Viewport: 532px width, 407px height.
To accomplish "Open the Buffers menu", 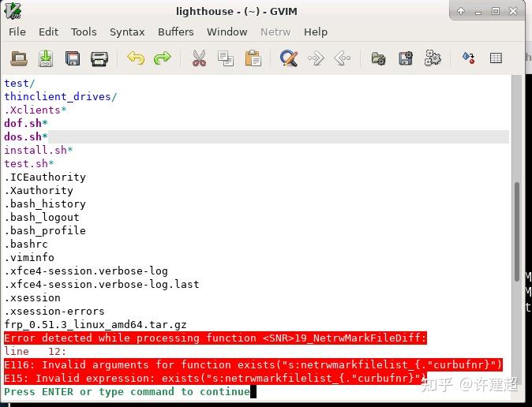I will click(x=176, y=32).
